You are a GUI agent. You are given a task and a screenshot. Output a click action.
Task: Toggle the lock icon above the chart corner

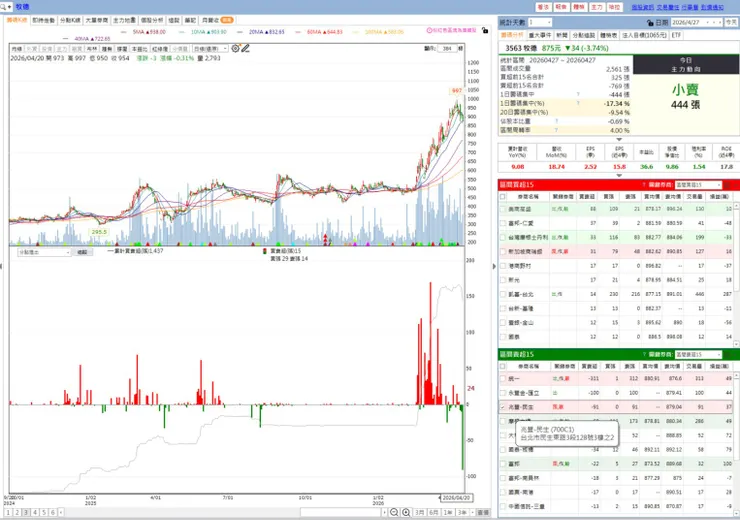point(485,30)
